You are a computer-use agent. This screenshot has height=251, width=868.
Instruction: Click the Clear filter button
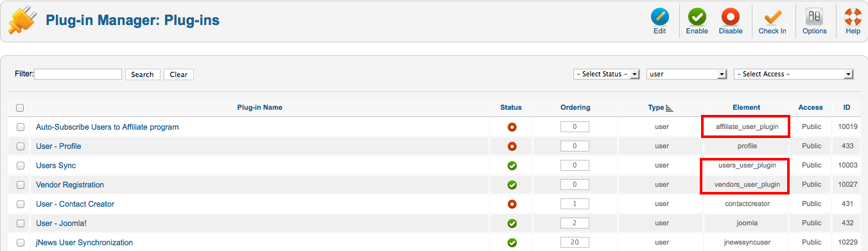pos(178,74)
